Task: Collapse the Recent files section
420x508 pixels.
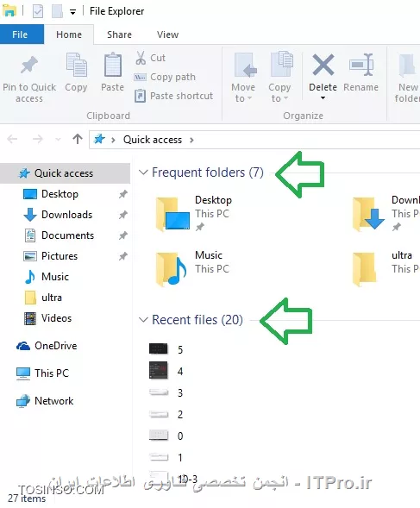Action: (143, 320)
